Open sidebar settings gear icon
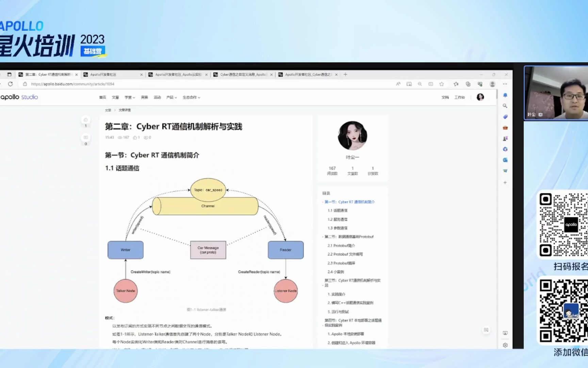The width and height of the screenshot is (588, 368). pos(505,345)
